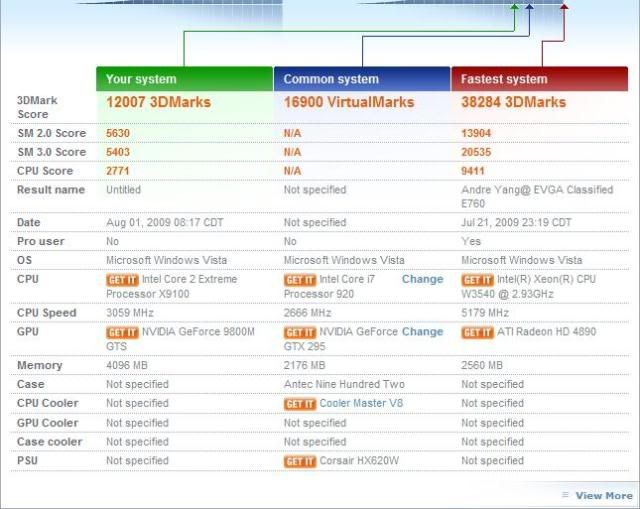
Task: Change the common system CPU
Action: 422,279
